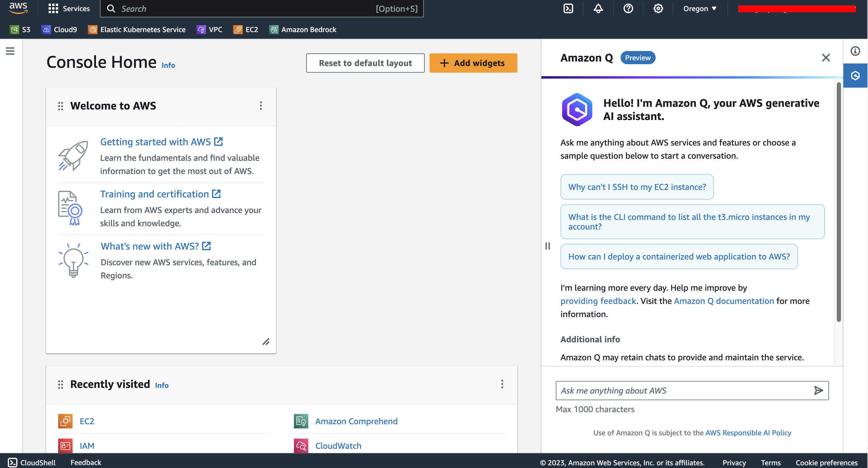The width and height of the screenshot is (868, 468).
Task: Open Elastic Kubernetes Service shortcut
Action: pyautogui.click(x=137, y=30)
